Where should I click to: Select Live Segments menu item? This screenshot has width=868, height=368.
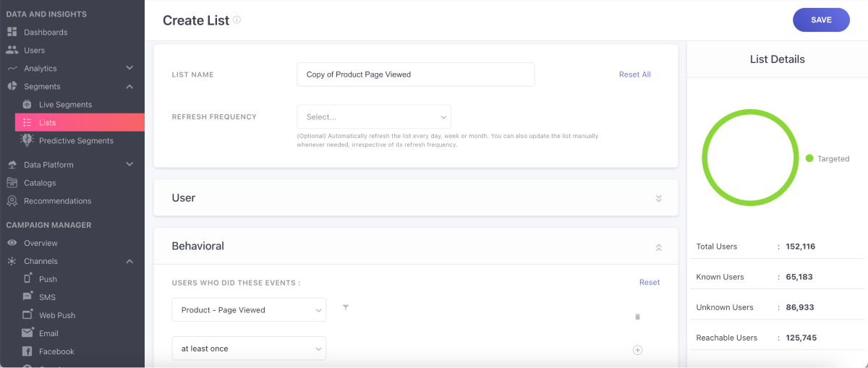pos(65,105)
